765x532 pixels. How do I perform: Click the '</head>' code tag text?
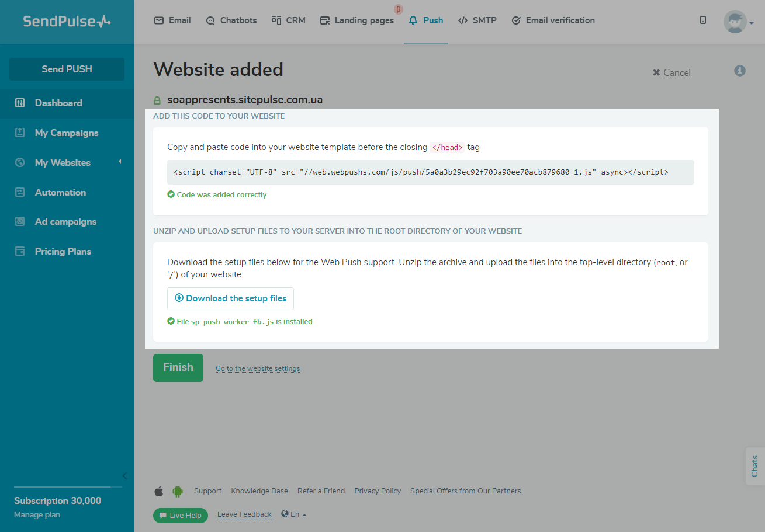click(x=447, y=147)
